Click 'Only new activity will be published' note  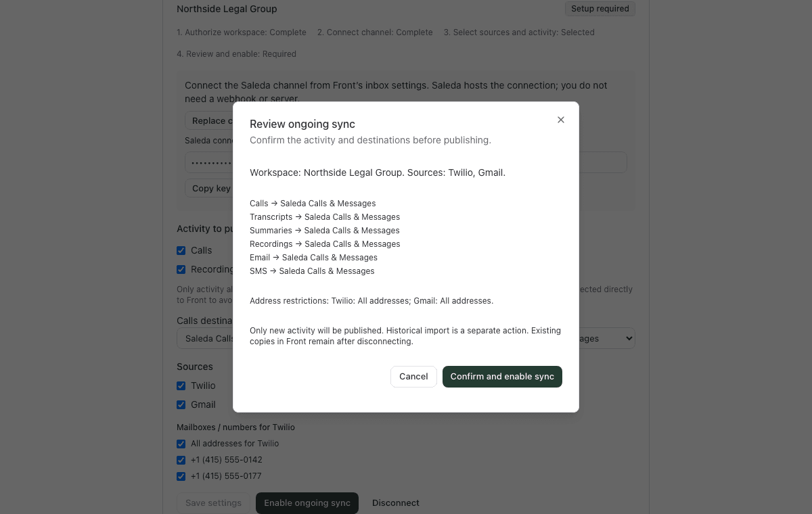(405, 336)
